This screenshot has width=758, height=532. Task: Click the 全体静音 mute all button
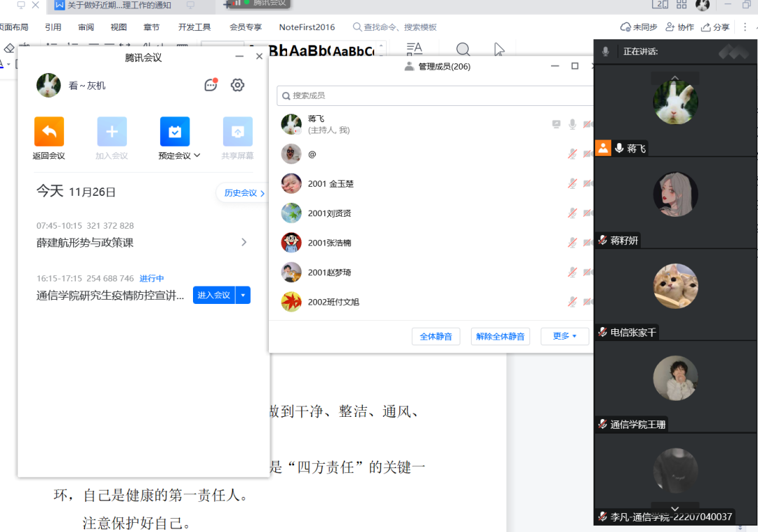(x=435, y=336)
